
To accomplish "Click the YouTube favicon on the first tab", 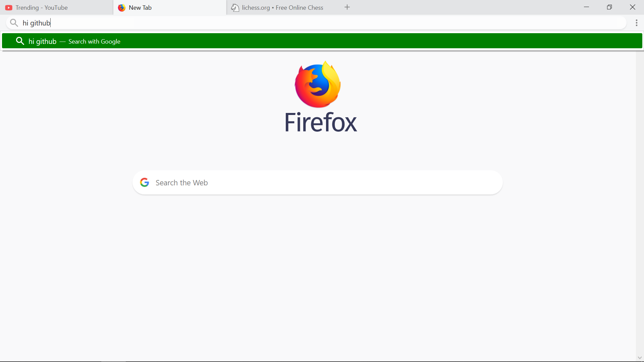I will (9, 8).
